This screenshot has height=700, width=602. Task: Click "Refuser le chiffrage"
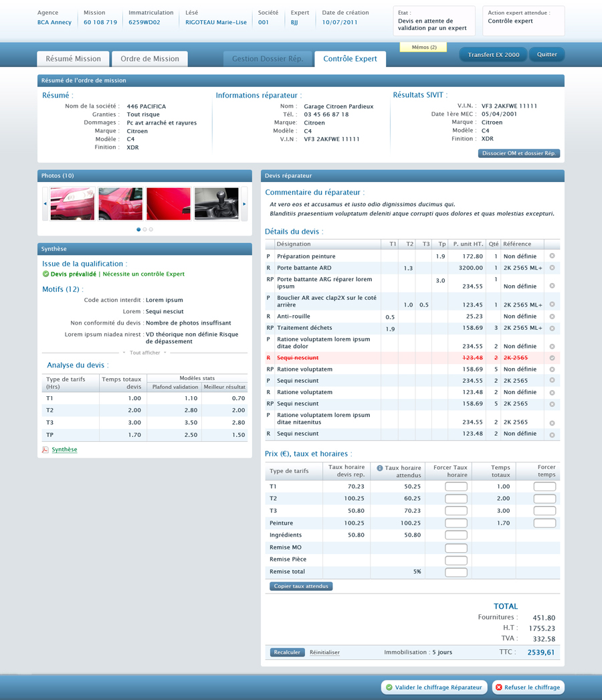tap(528, 687)
